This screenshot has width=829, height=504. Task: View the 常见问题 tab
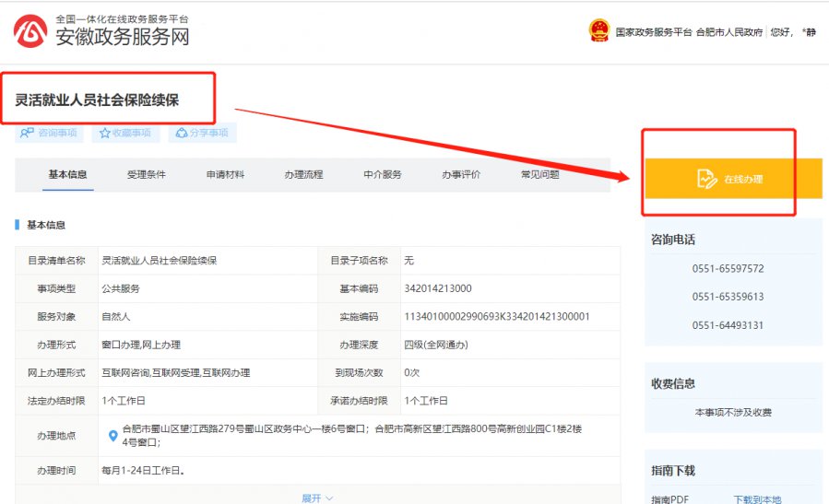tap(539, 174)
